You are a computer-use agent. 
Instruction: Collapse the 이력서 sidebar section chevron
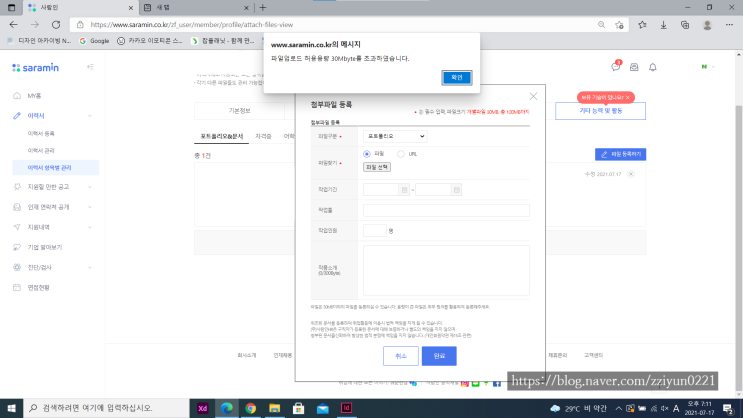[90, 116]
